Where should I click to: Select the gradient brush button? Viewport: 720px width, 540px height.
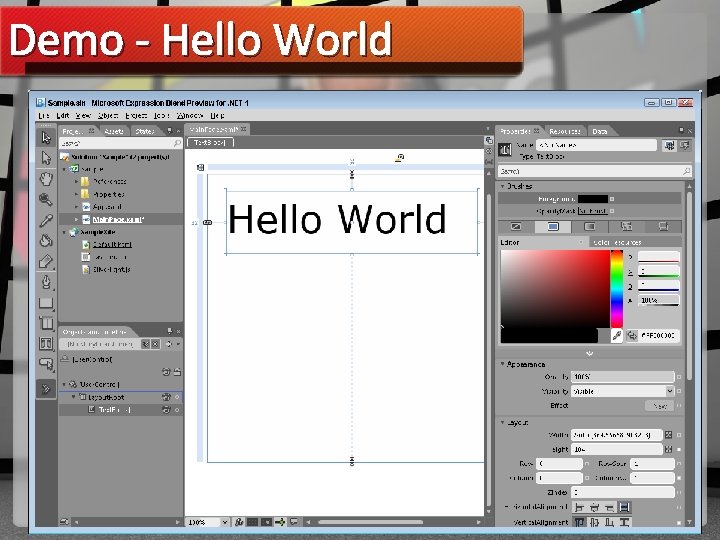(590, 226)
